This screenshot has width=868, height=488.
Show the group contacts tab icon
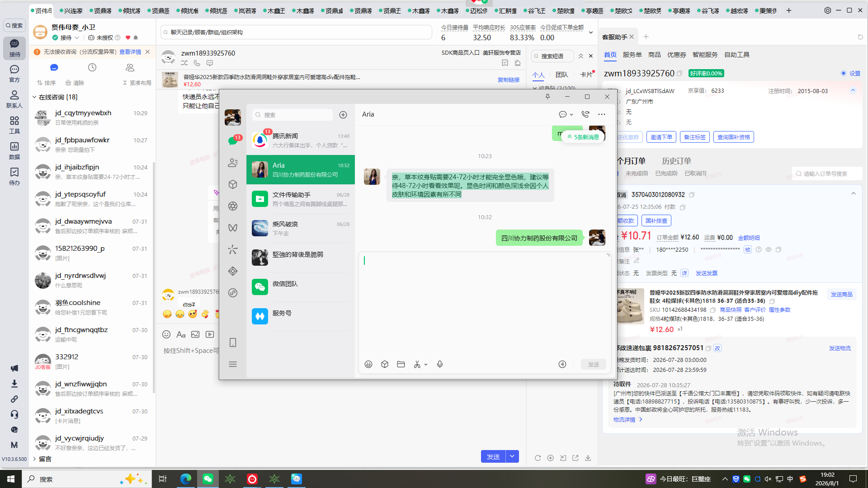(x=130, y=67)
